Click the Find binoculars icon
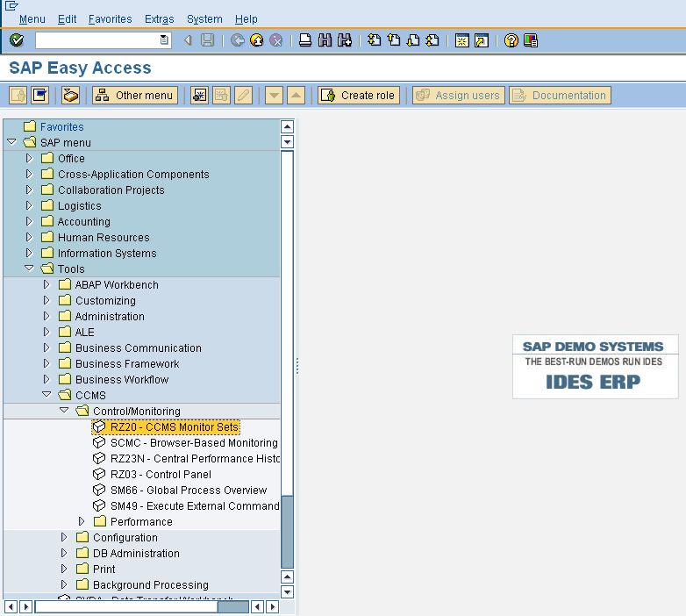The width and height of the screenshot is (686, 616). 325,40
